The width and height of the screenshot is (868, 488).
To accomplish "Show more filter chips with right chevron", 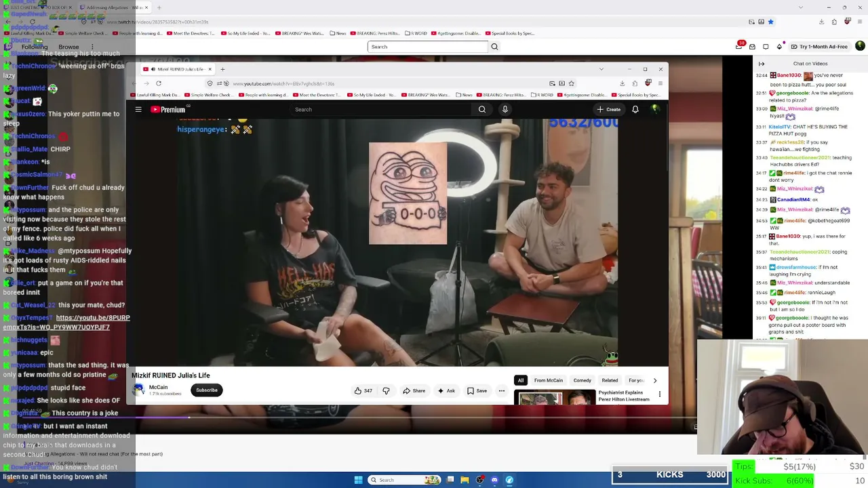I will point(655,380).
